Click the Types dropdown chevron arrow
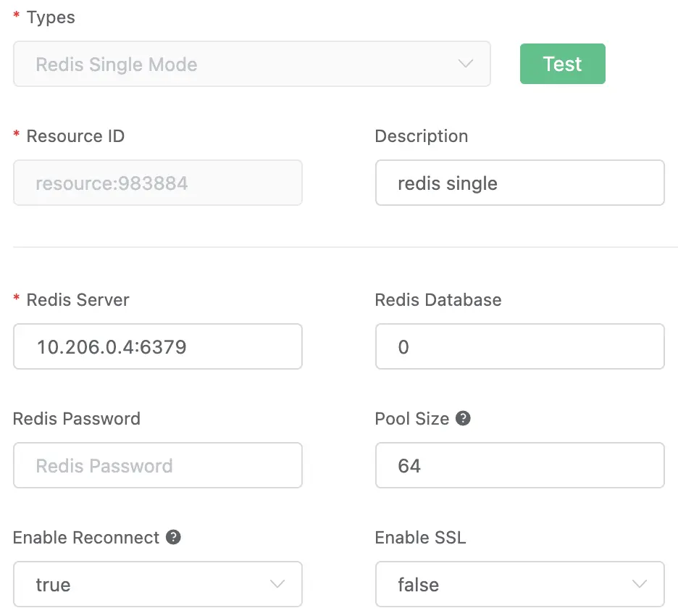 (466, 64)
